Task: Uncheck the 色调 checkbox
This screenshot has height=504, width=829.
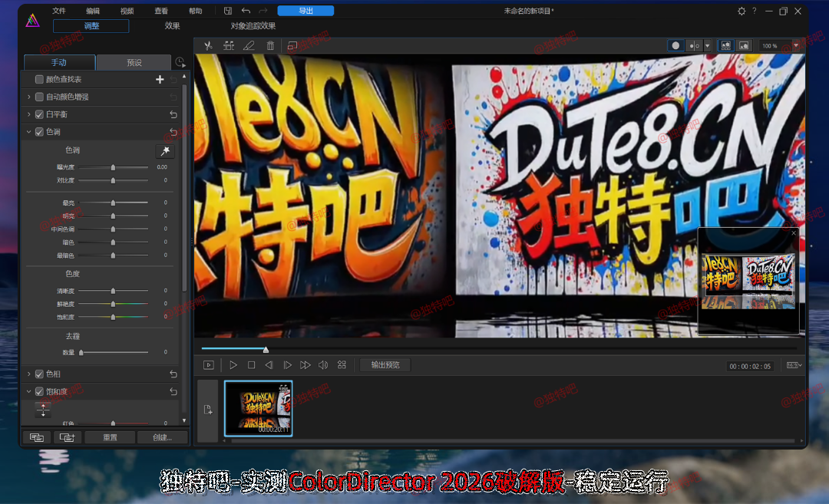Action: click(39, 131)
